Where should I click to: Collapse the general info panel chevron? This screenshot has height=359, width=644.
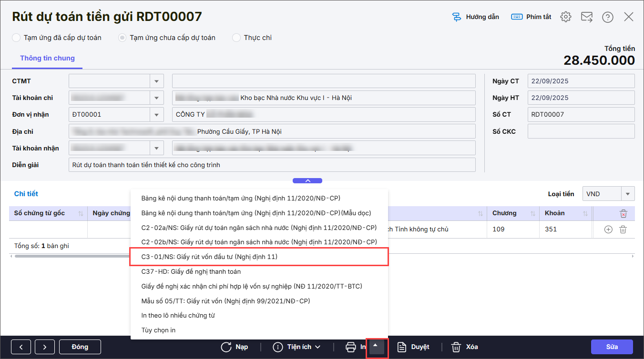pos(307,181)
